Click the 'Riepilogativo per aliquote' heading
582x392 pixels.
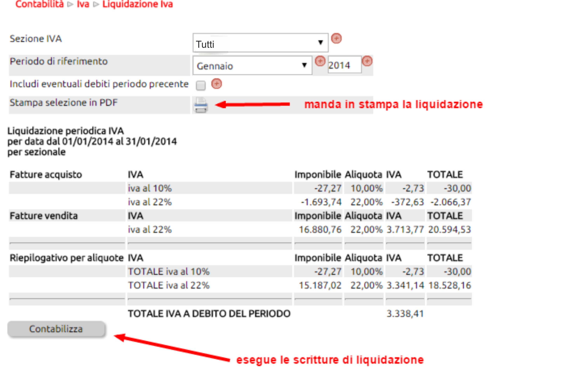tap(67, 258)
